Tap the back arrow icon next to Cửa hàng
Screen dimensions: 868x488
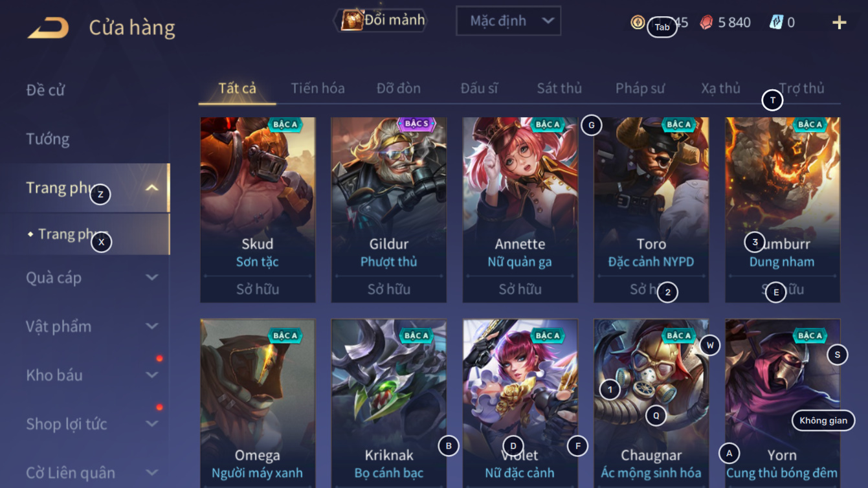pos(48,28)
